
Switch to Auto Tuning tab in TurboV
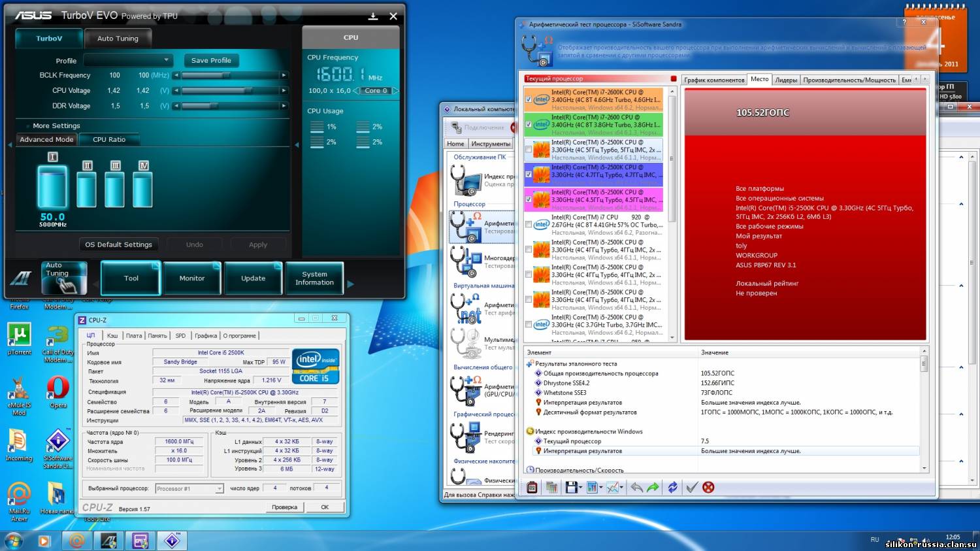[118, 39]
